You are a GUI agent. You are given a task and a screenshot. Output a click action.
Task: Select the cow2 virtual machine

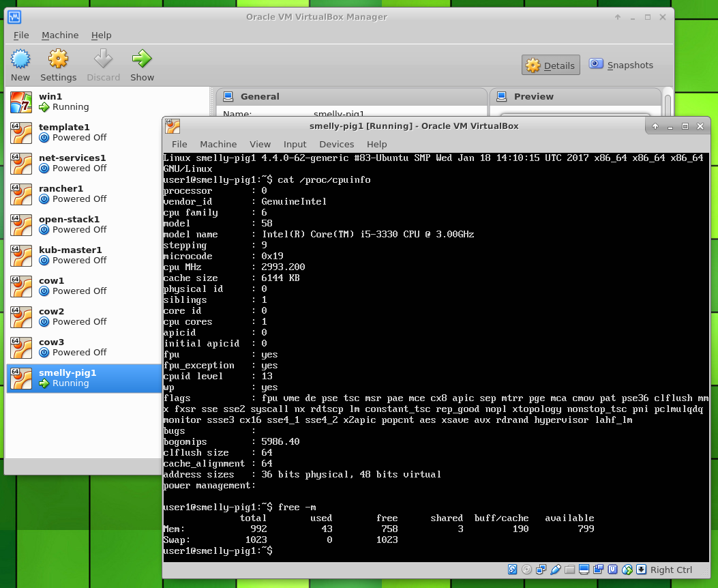[x=85, y=317]
